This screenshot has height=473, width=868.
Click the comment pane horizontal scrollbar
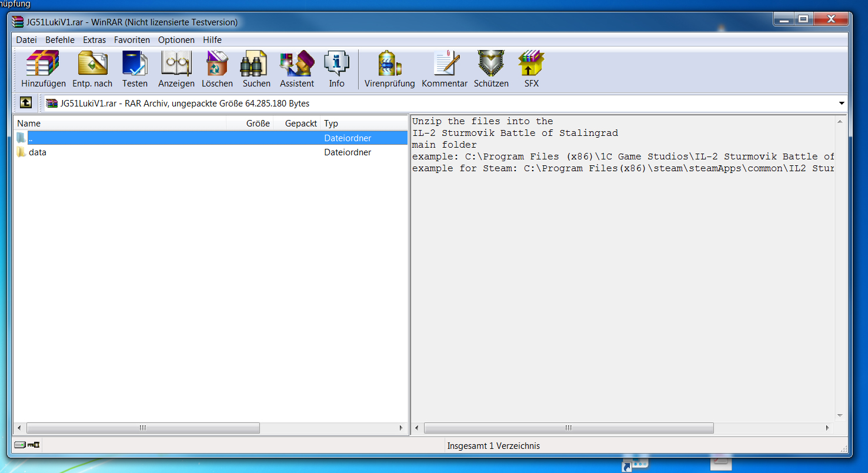pos(569,428)
